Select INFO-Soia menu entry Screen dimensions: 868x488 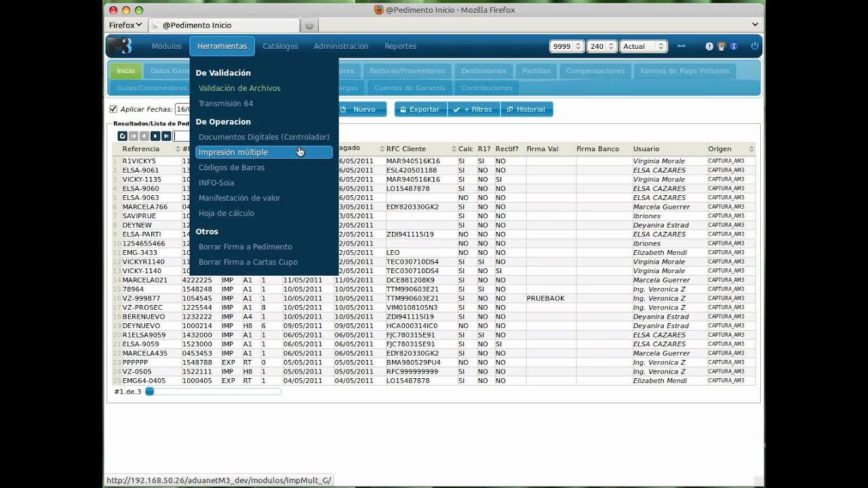pos(216,183)
